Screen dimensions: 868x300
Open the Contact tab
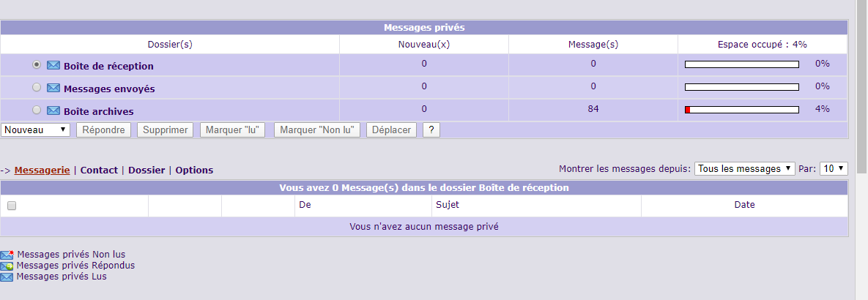[99, 170]
